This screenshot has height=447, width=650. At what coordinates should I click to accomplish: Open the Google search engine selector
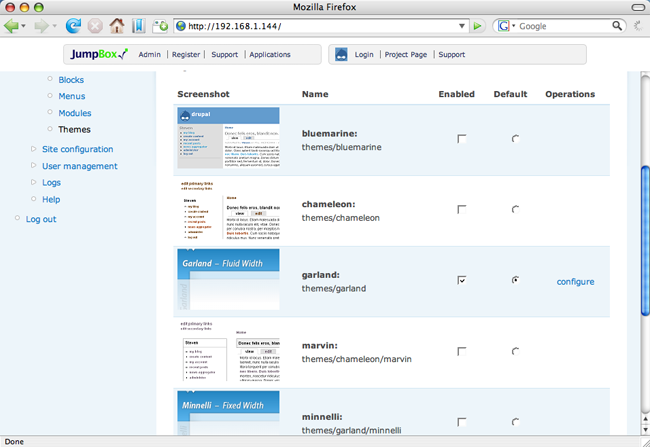pos(506,26)
